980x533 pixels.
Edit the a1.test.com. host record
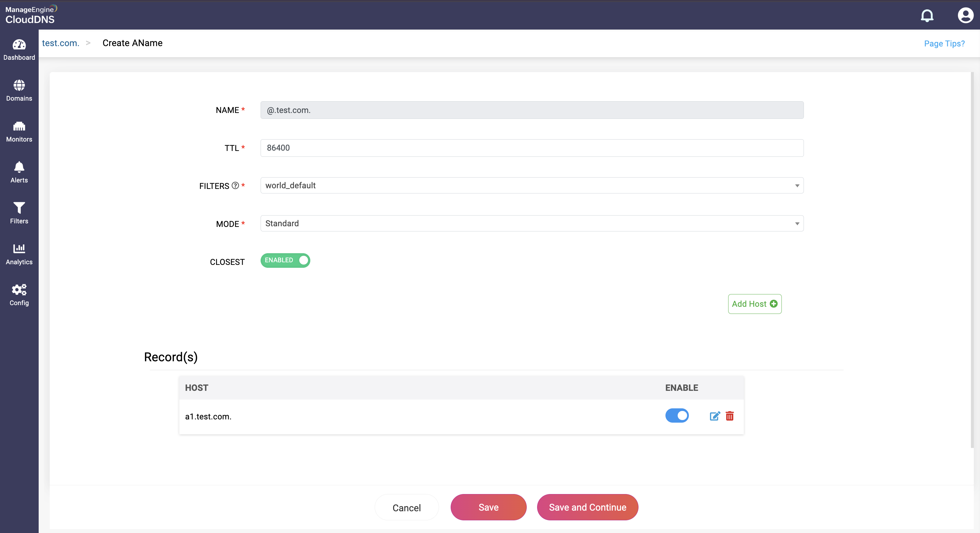pos(715,416)
